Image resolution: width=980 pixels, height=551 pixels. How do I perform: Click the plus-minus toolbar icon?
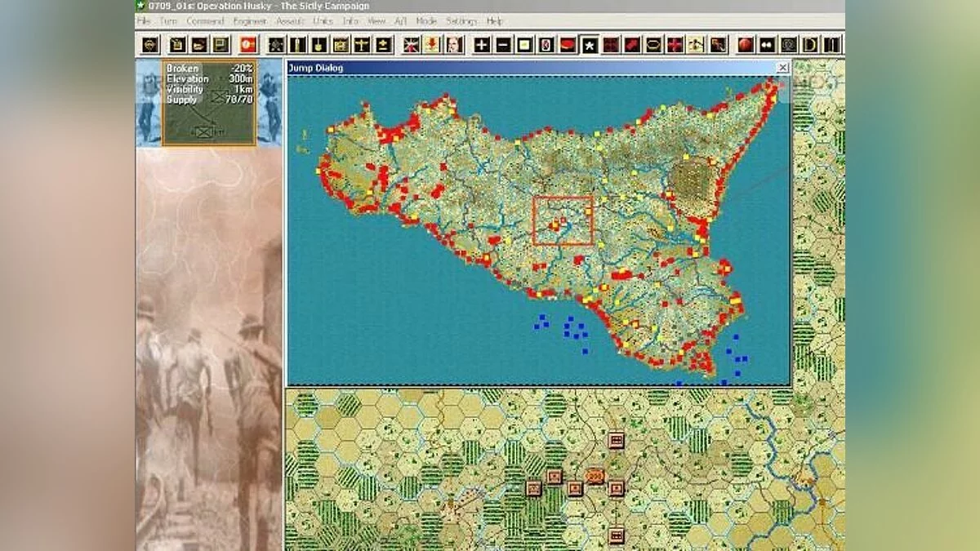[382, 44]
